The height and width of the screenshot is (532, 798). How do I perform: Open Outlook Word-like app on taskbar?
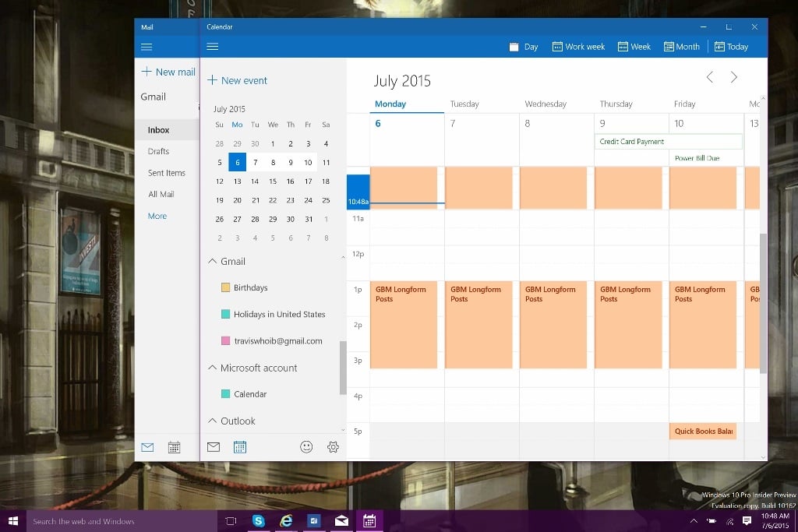[314, 521]
